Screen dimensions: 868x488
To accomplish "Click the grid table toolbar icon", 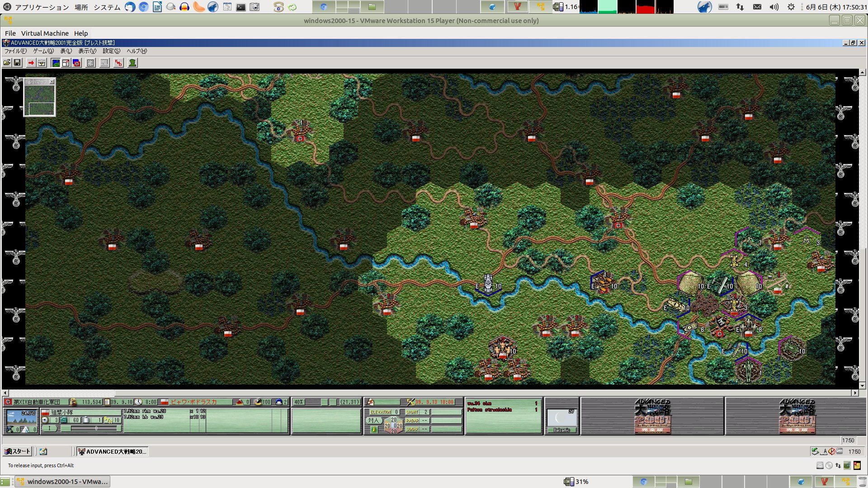I will [x=90, y=63].
